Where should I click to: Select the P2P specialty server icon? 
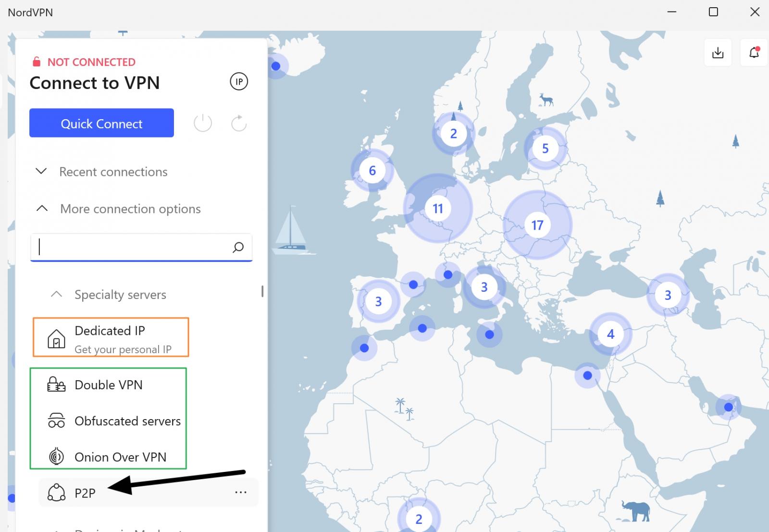pyautogui.click(x=56, y=492)
